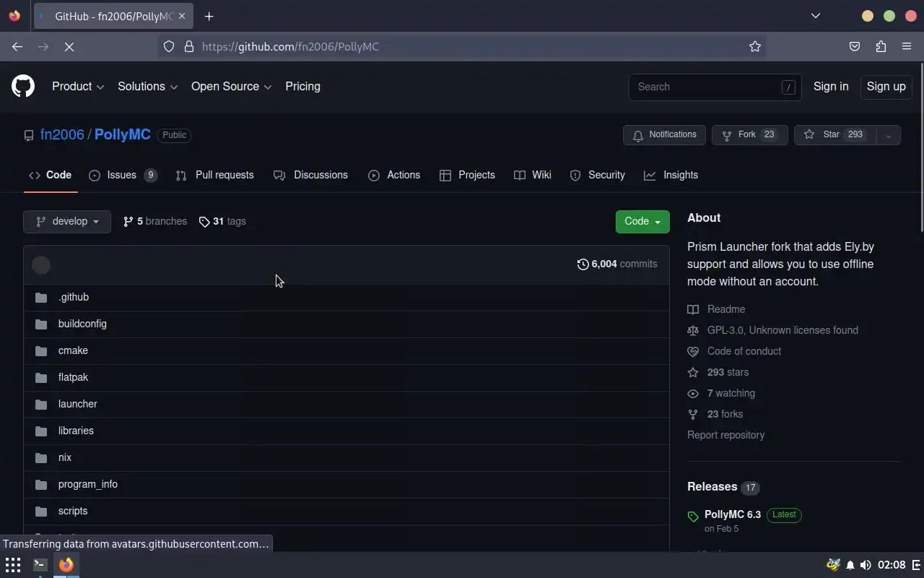The height and width of the screenshot is (578, 924).
Task: Open the Firefox application menu
Action: point(907,46)
